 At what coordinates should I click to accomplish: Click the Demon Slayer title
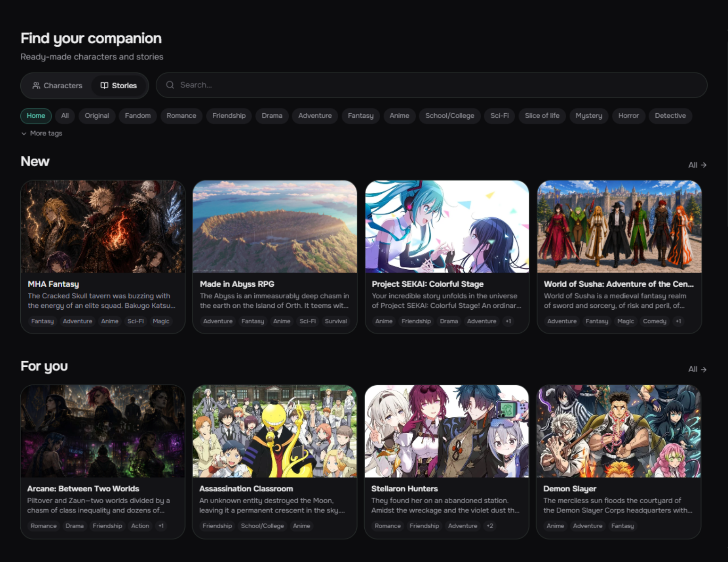569,488
